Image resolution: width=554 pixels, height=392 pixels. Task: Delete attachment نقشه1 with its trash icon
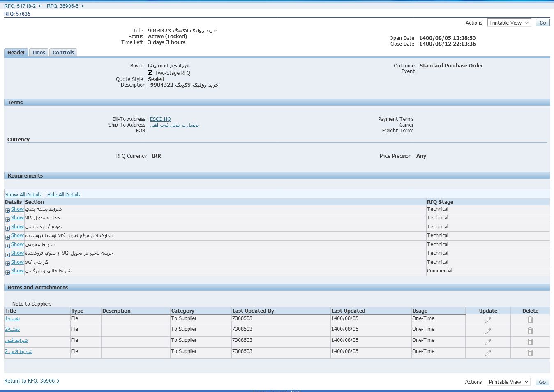(x=530, y=320)
